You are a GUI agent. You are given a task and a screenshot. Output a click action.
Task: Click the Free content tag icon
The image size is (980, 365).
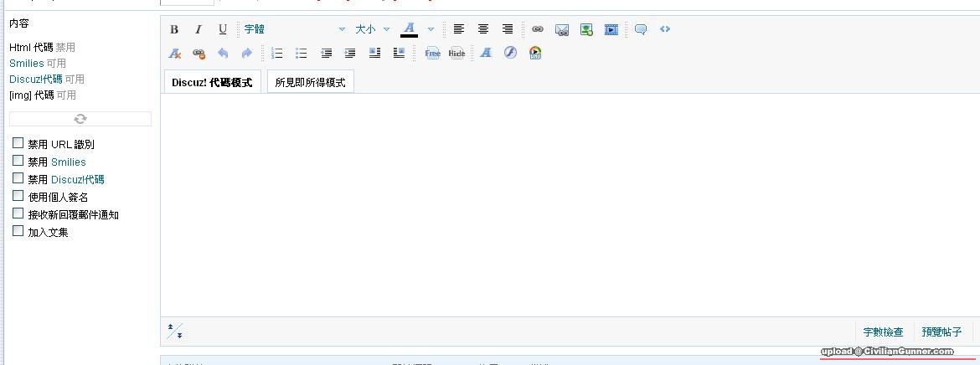(x=432, y=54)
